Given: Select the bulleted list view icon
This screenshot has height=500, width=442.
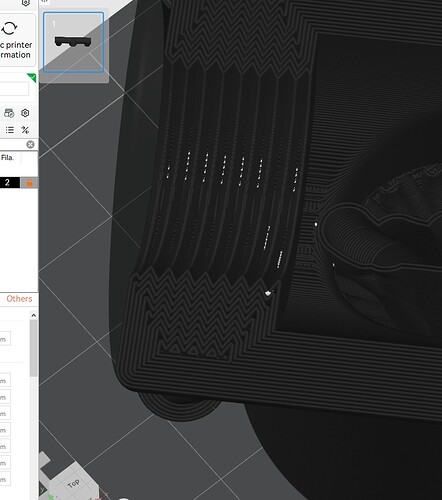Looking at the screenshot, I should [x=10, y=130].
